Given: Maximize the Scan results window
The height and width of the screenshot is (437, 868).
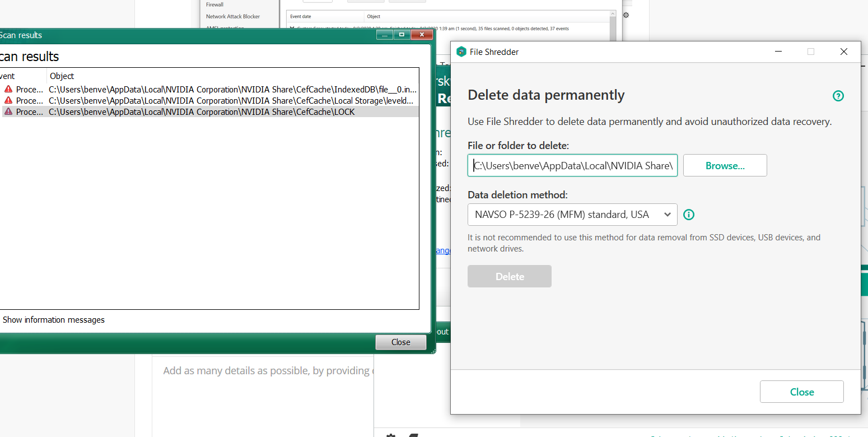Looking at the screenshot, I should coord(402,35).
